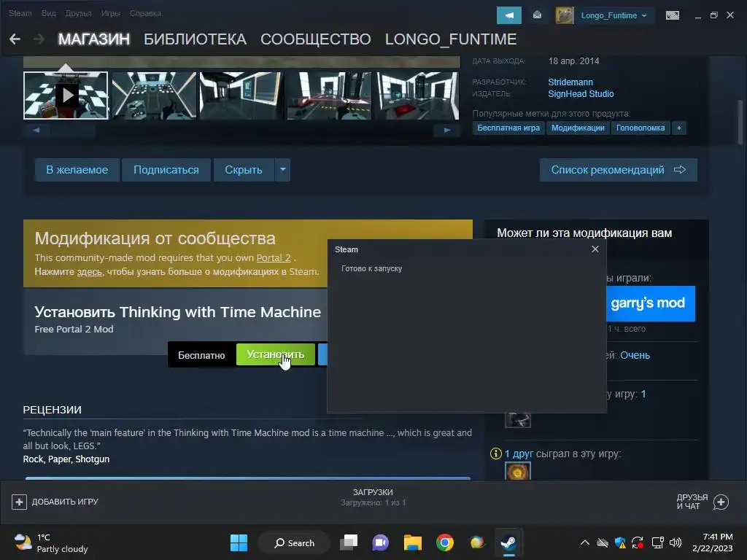
Task: Expand the Longo_Funtime account dropdown
Action: coord(614,15)
